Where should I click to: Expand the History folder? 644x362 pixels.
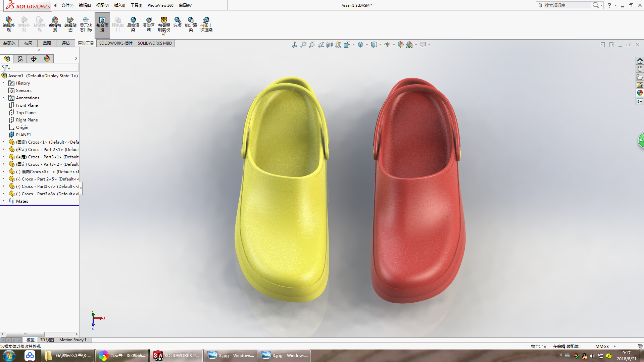[3, 83]
